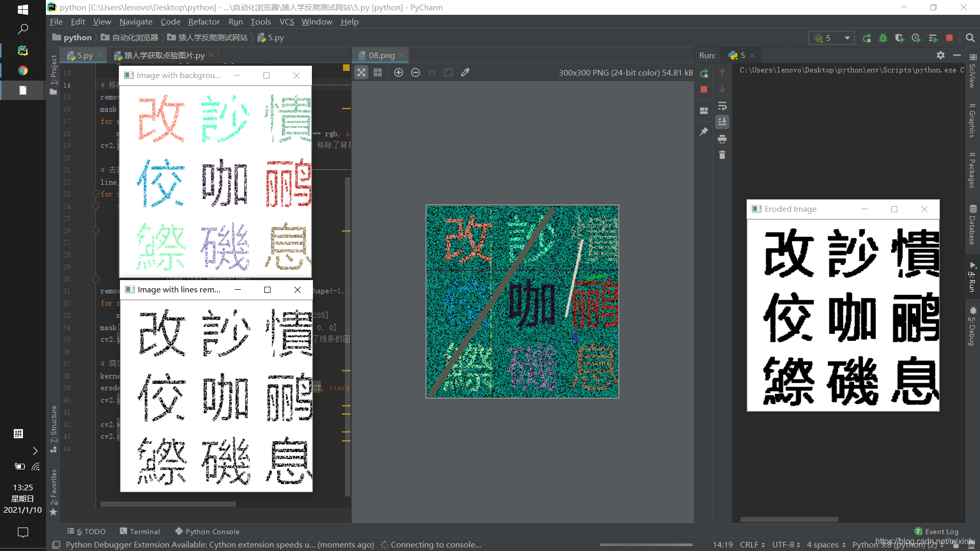This screenshot has height=551, width=980.
Task: Collapse the folded code region near line 23
Action: point(95,194)
